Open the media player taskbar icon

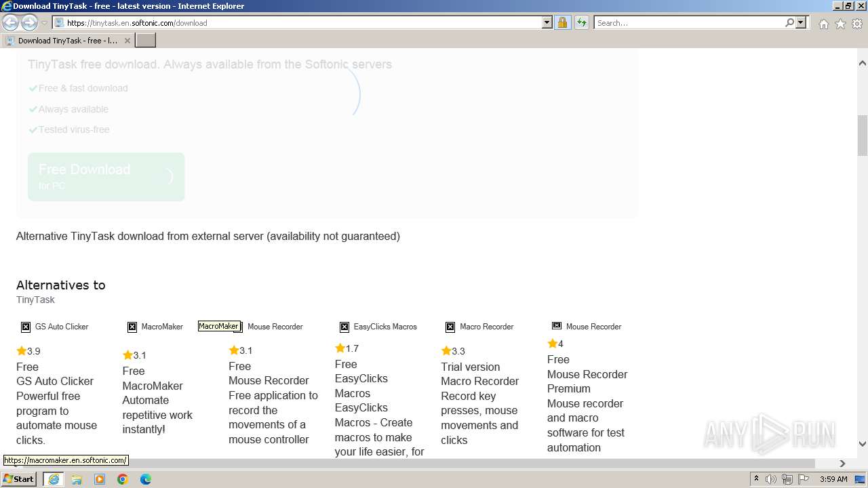(x=100, y=479)
